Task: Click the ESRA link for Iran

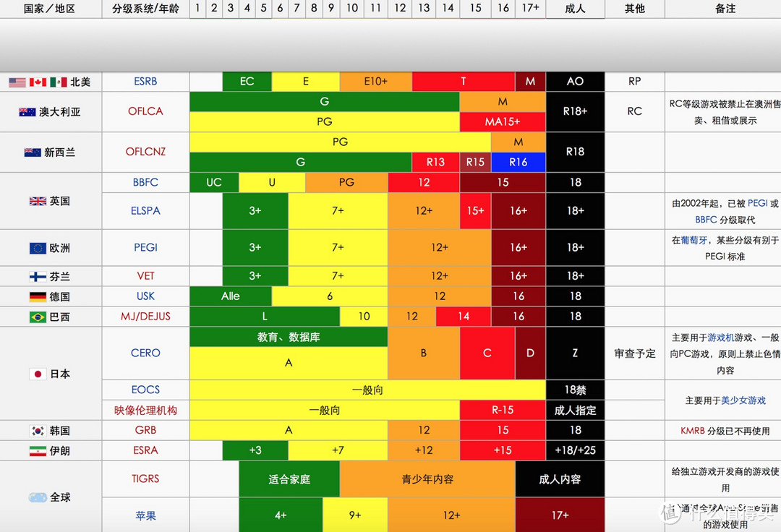Action: coord(145,450)
